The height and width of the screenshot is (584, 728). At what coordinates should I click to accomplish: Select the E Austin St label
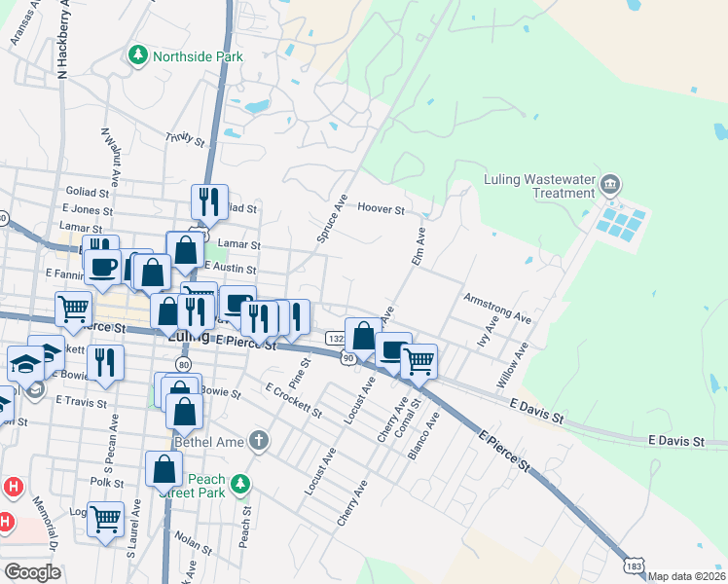tap(231, 267)
